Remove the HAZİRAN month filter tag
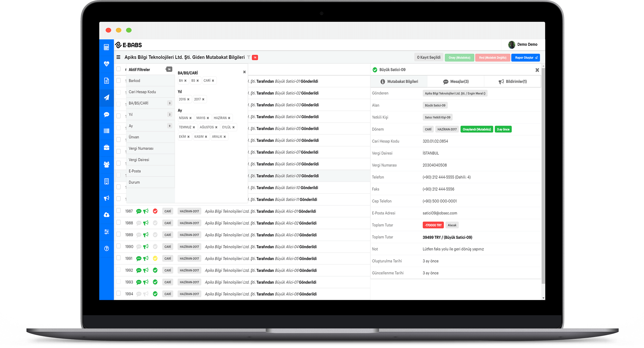Image resolution: width=644 pixels, height=348 pixels. coord(229,118)
